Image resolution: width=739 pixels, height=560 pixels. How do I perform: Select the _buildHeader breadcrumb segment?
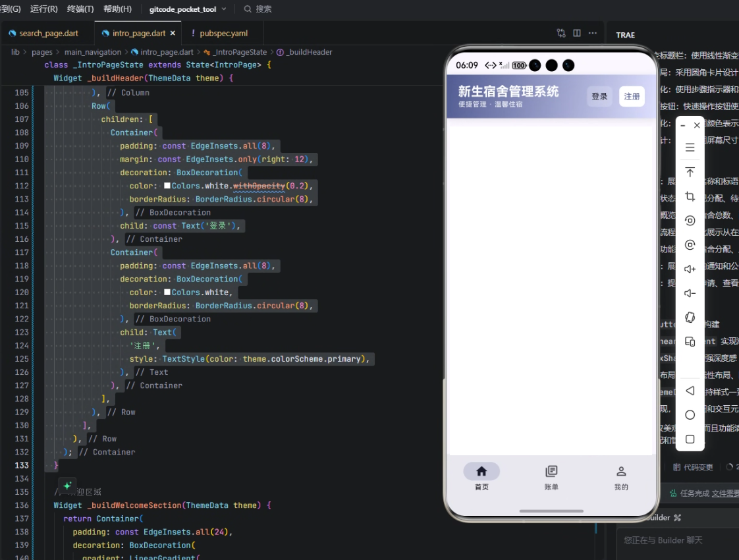click(304, 52)
